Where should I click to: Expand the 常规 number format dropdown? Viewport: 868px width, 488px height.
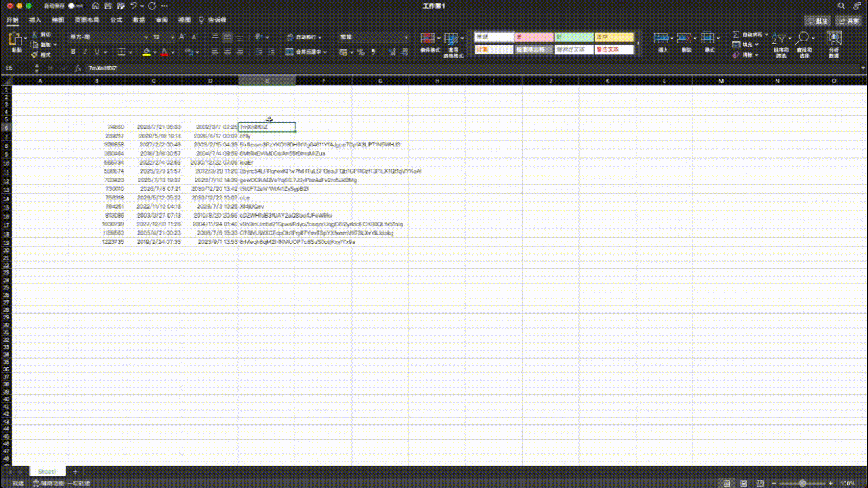(x=406, y=37)
